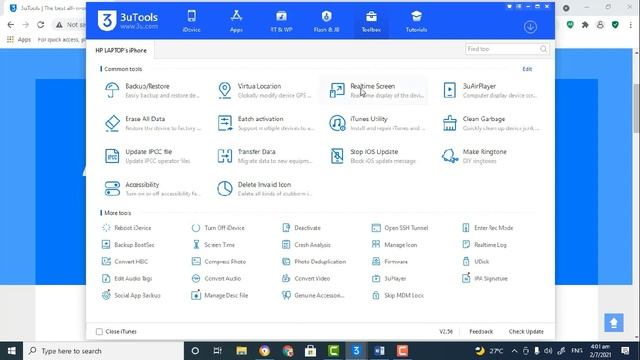Open the UDisk tool

click(x=476, y=262)
